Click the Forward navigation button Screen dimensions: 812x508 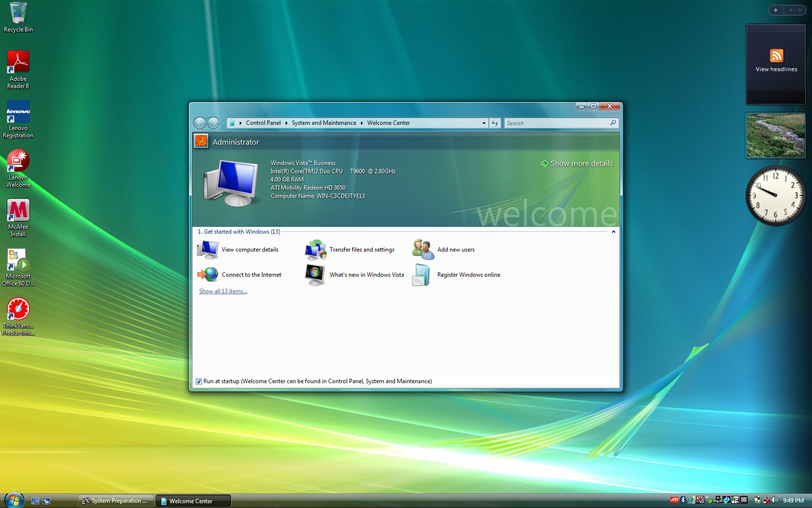tap(213, 123)
